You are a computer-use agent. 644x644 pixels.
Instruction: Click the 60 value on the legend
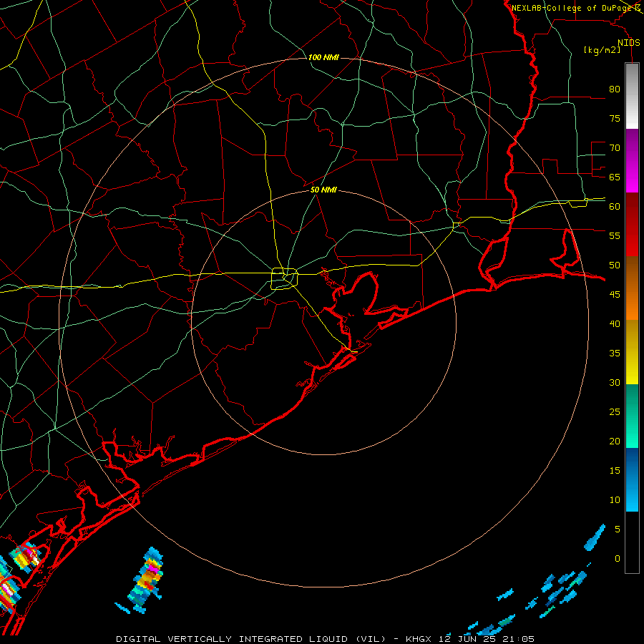coord(615,207)
